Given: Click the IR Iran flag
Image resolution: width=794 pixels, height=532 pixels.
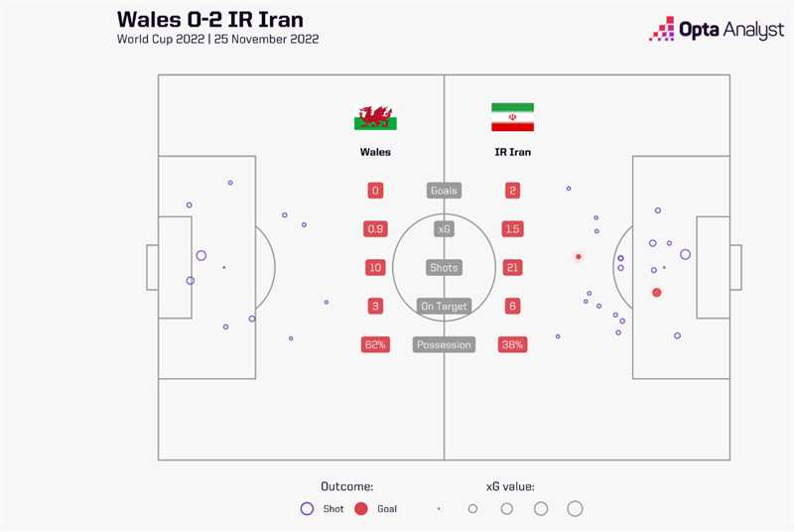Looking at the screenshot, I should click(x=512, y=117).
